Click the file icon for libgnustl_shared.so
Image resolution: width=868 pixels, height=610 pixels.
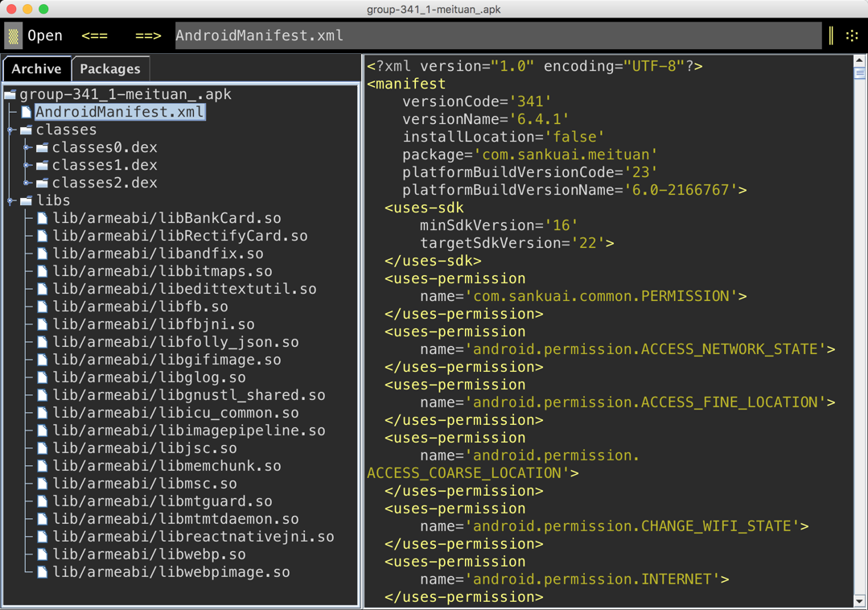tap(42, 395)
